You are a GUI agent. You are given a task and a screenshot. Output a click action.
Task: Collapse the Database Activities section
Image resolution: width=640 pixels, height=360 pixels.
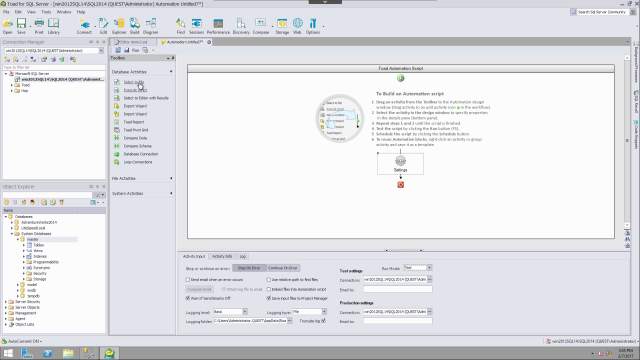pos(171,72)
